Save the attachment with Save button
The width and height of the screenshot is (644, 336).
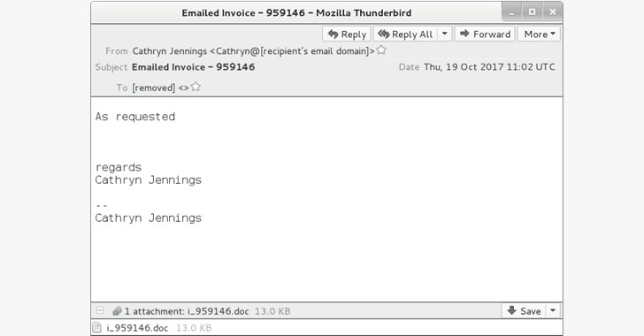524,311
